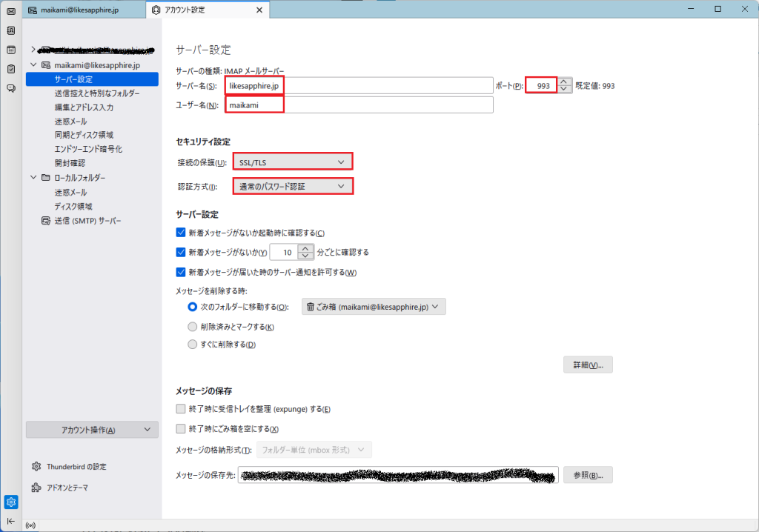Image resolution: width=759 pixels, height=532 pixels.
Task: Select 削除済みとマークする radio button
Action: (193, 327)
